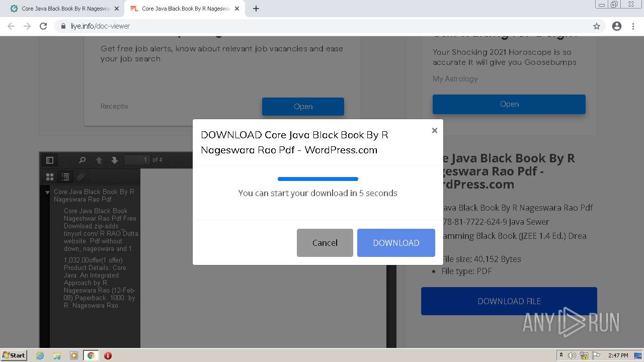Image resolution: width=644 pixels, height=362 pixels.
Task: Close the download dialog with the X
Action: (434, 131)
